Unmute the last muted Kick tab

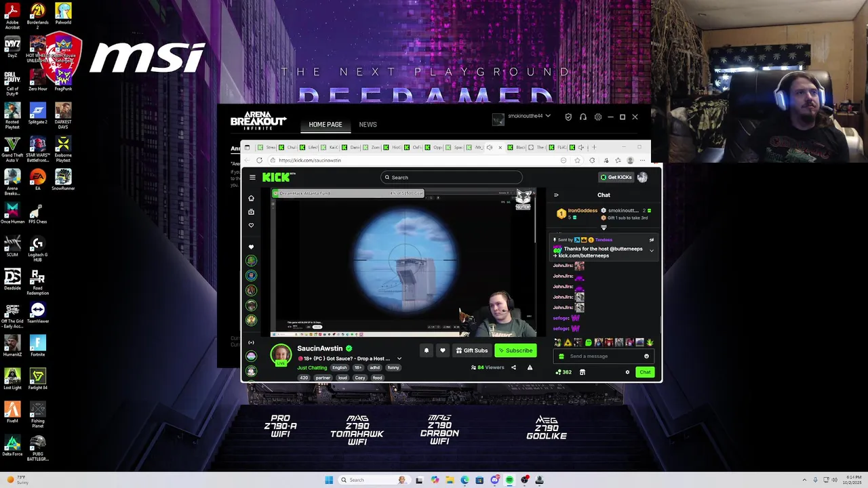coord(581,147)
